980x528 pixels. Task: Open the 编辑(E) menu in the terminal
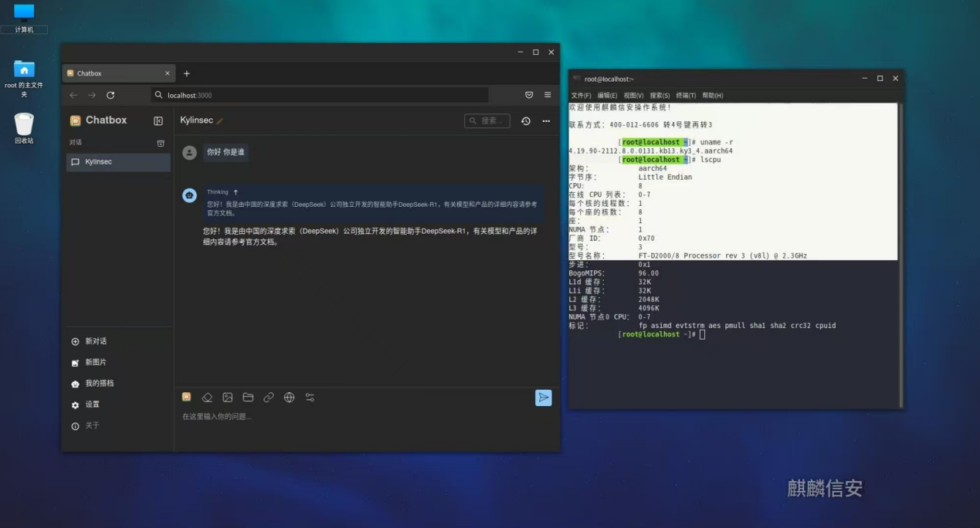pyautogui.click(x=607, y=96)
